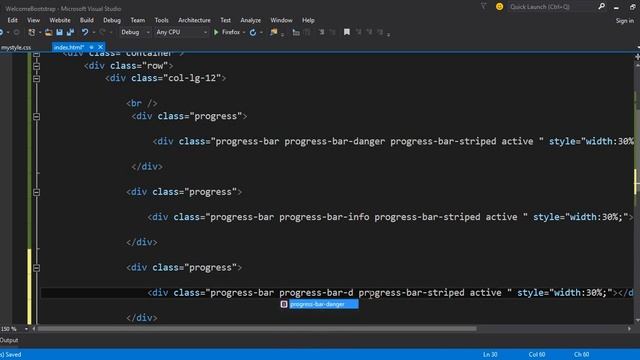
Task: Click the bookmark icon in the toolbar
Action: click(347, 32)
